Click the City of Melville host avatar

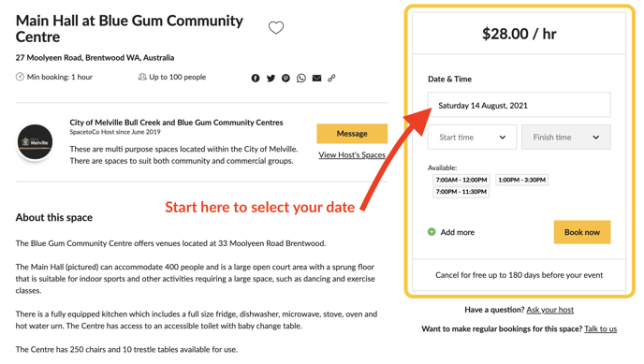(x=35, y=142)
